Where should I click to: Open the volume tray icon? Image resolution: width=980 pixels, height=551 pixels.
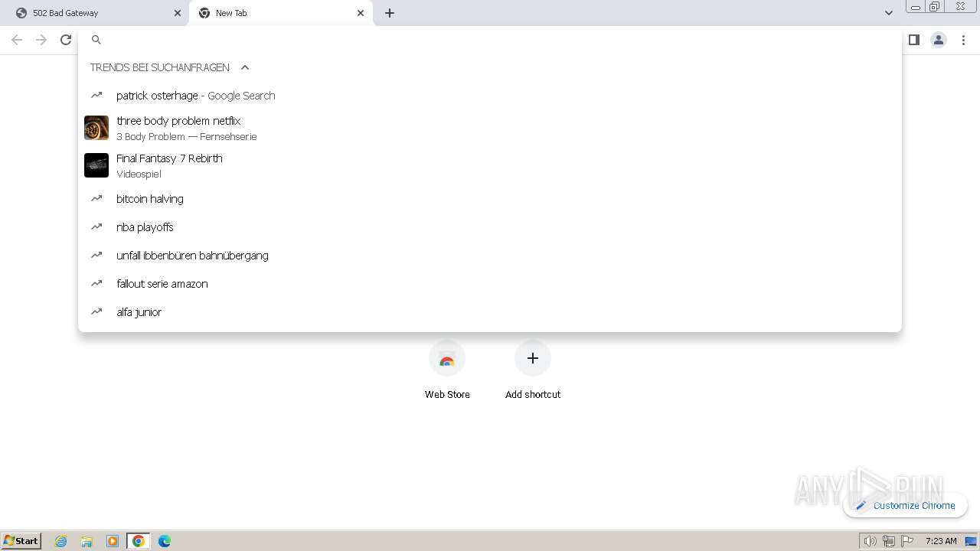(870, 541)
